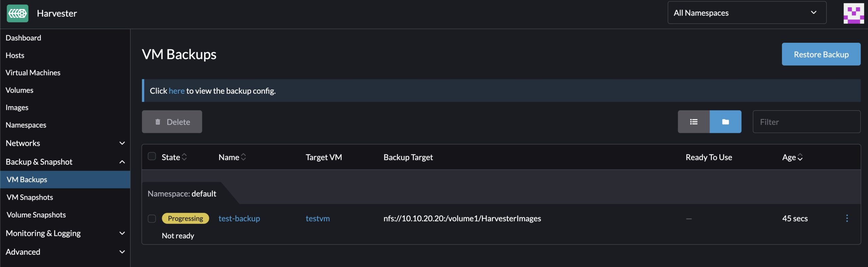This screenshot has height=267, width=868.
Task: Click the '45 secs' age value
Action: [x=795, y=218]
